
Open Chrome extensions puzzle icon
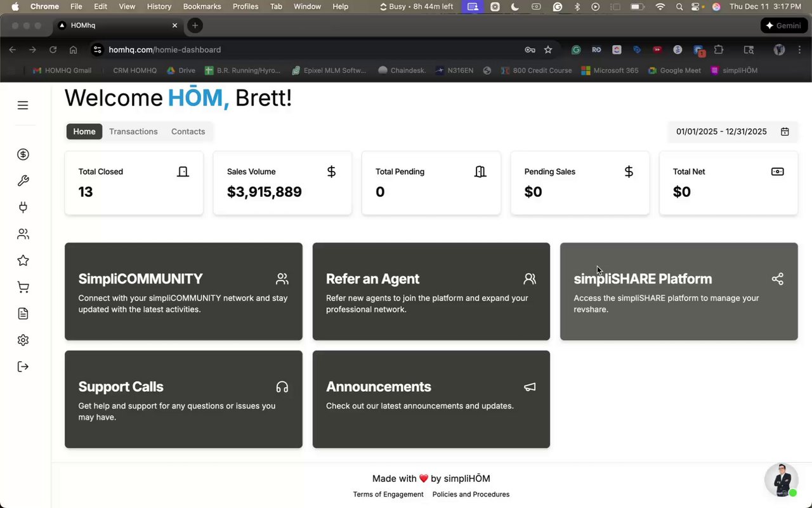718,50
